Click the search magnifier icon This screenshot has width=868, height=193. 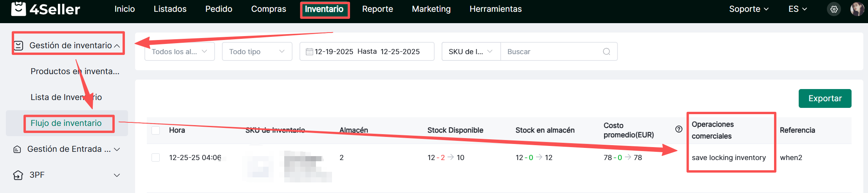606,51
